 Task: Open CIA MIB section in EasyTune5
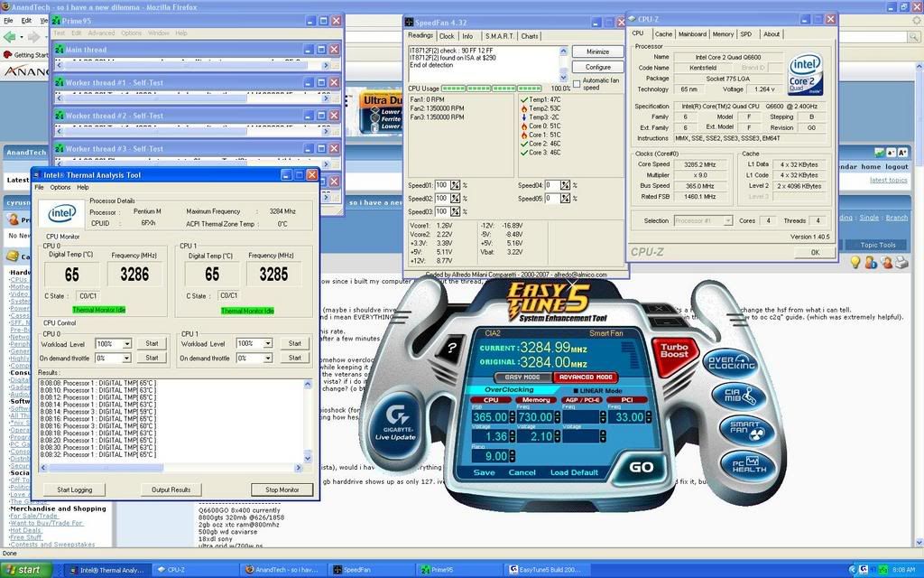click(739, 396)
